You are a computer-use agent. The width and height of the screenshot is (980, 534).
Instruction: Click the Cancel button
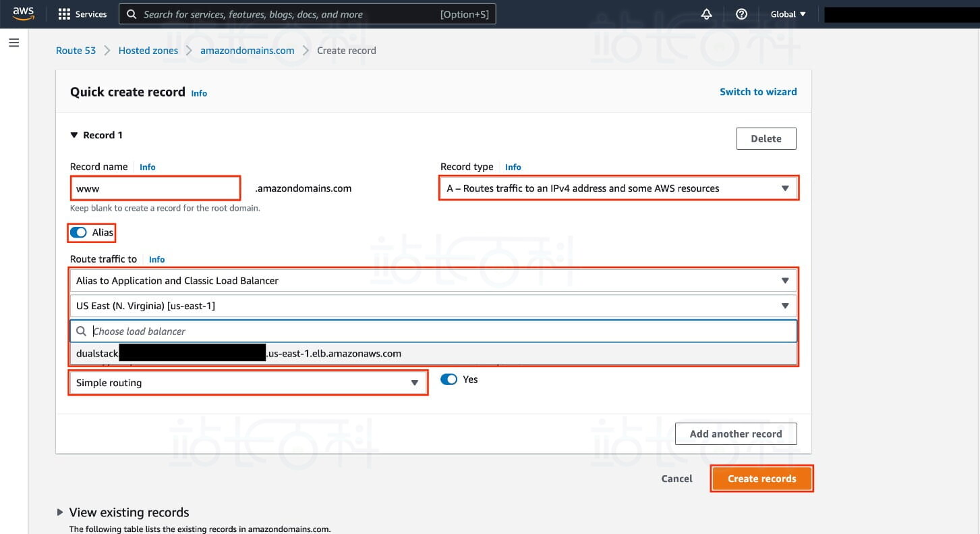click(x=676, y=479)
